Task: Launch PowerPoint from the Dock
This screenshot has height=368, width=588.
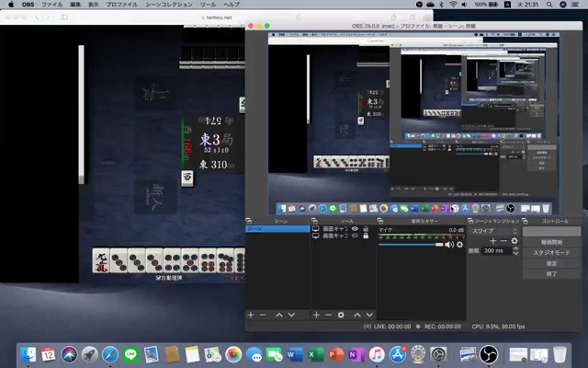Action: (x=335, y=354)
